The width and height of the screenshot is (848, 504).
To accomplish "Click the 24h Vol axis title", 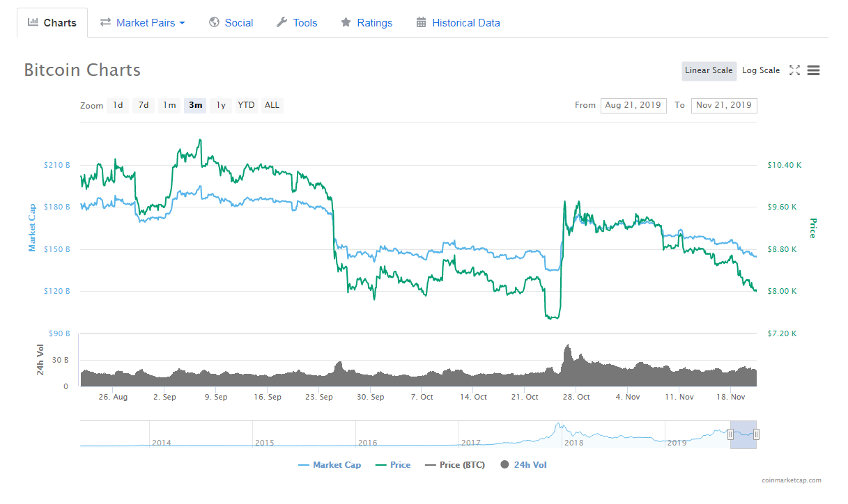I will [x=41, y=361].
